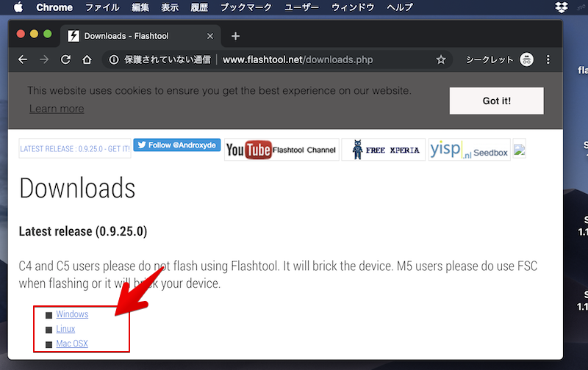Reload the page with refresh icon
The image size is (588, 370).
(65, 59)
